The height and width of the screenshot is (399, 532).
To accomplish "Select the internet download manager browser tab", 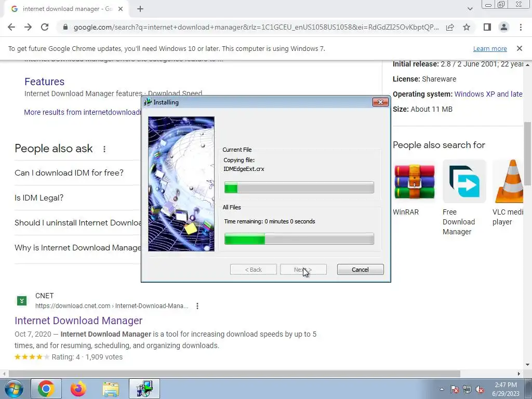I will click(67, 9).
